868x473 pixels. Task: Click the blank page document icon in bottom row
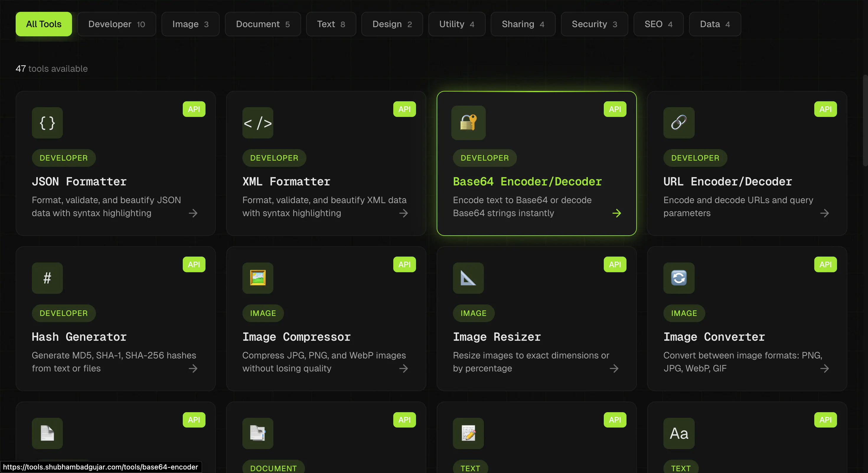tap(47, 433)
